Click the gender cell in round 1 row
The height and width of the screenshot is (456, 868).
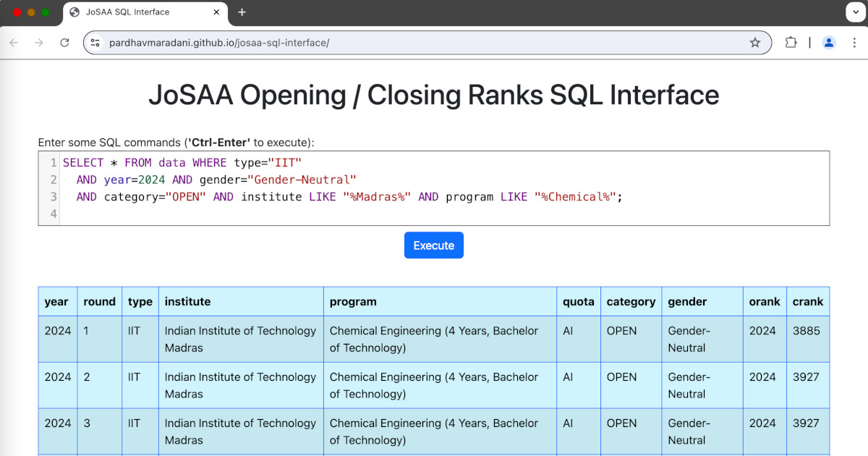[702, 339]
